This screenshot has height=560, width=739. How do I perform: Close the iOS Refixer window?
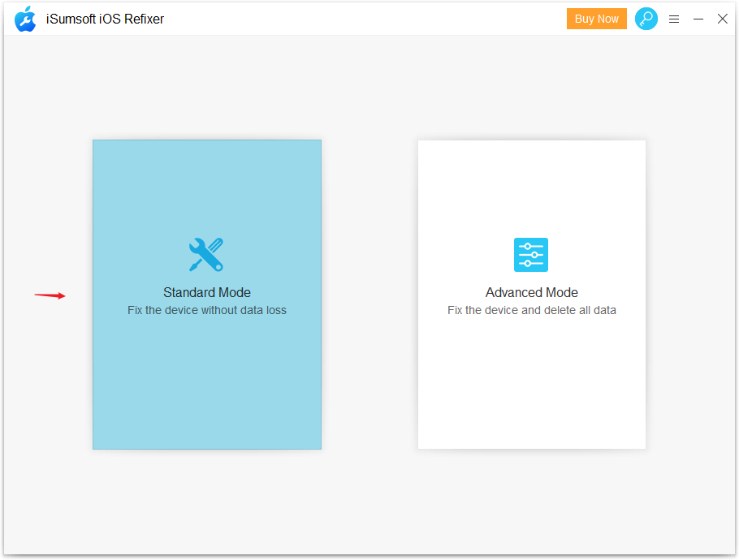(722, 19)
